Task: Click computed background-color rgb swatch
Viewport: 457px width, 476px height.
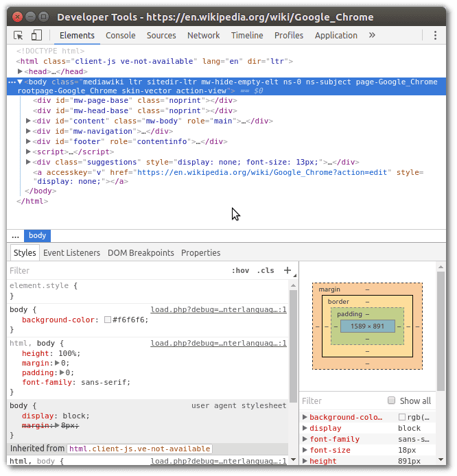Action: coord(401,417)
